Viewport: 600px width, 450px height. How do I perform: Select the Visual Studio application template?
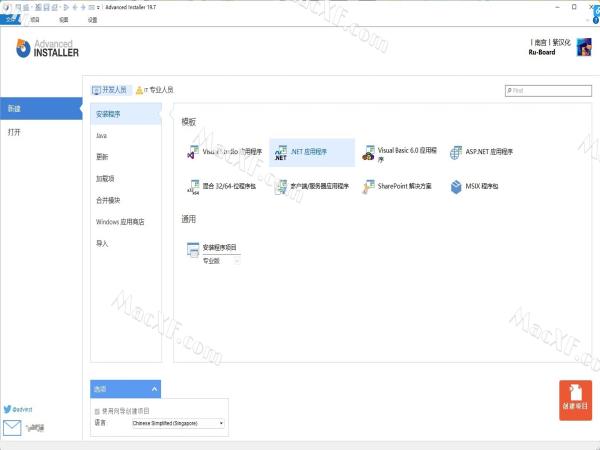[225, 152]
